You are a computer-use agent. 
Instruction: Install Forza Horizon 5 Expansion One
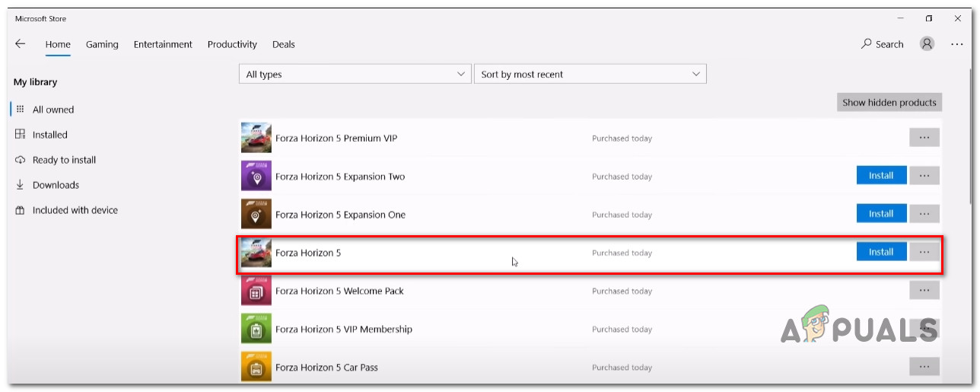click(881, 214)
